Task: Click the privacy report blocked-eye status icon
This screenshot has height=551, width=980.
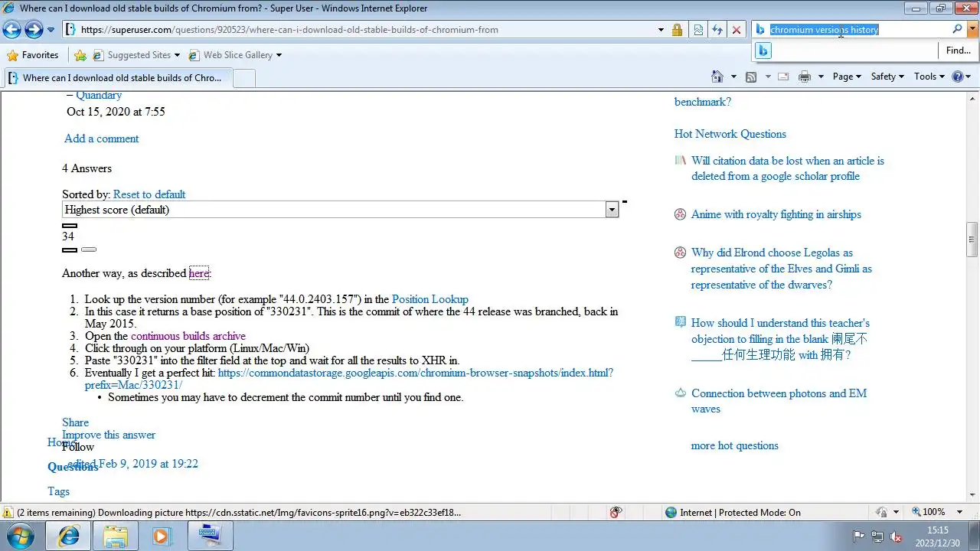Action: point(616,512)
